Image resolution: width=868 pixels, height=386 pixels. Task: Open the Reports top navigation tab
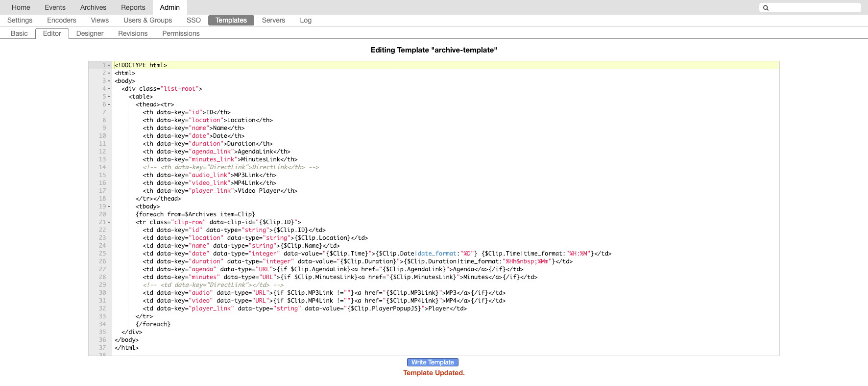pos(133,7)
